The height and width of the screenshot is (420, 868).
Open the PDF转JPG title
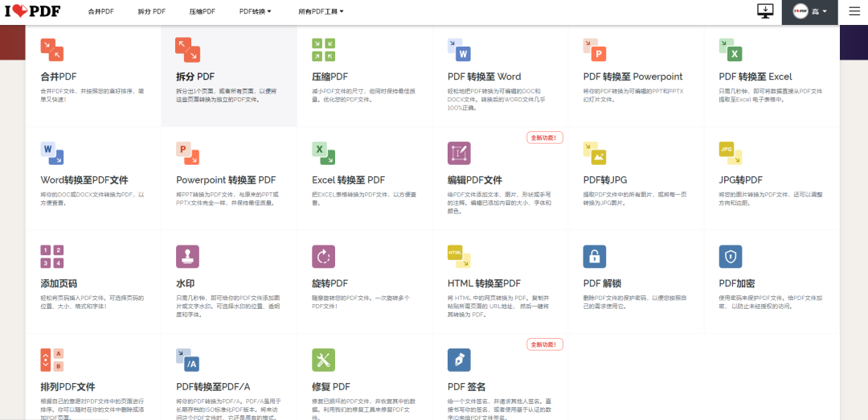tap(605, 180)
